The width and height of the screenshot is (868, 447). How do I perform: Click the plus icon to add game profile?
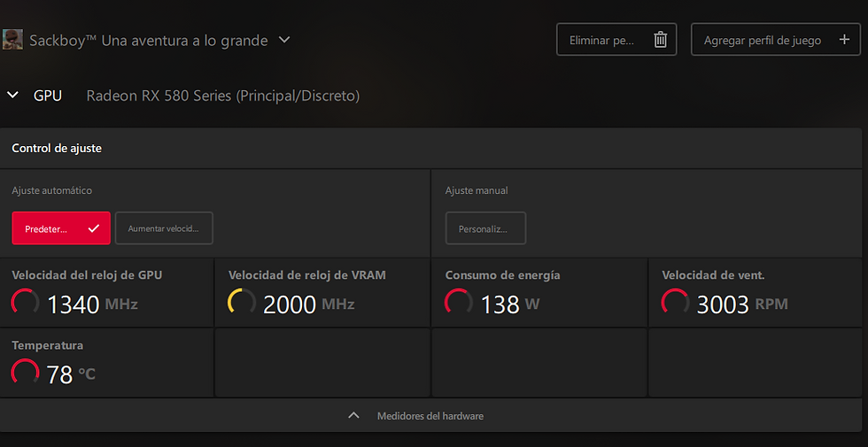tap(844, 39)
